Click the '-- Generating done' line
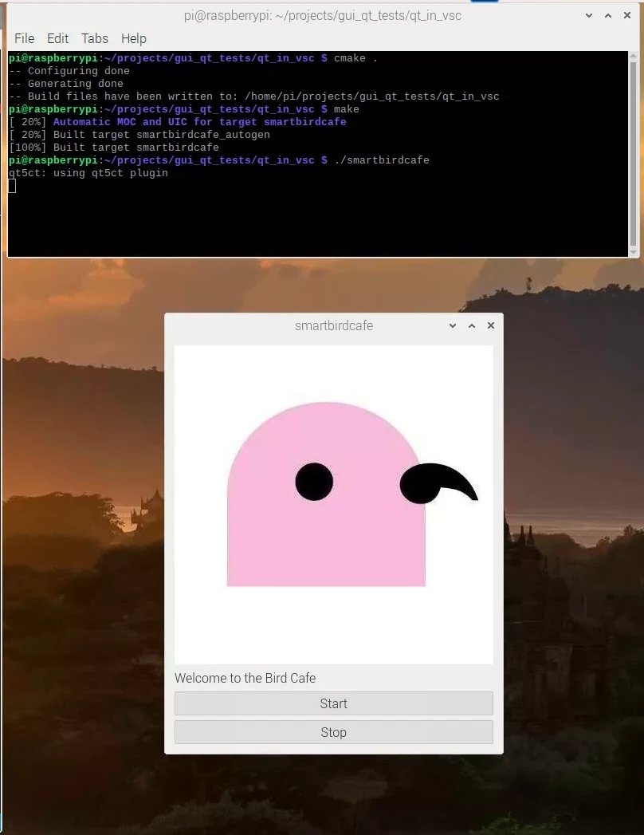 (66, 84)
